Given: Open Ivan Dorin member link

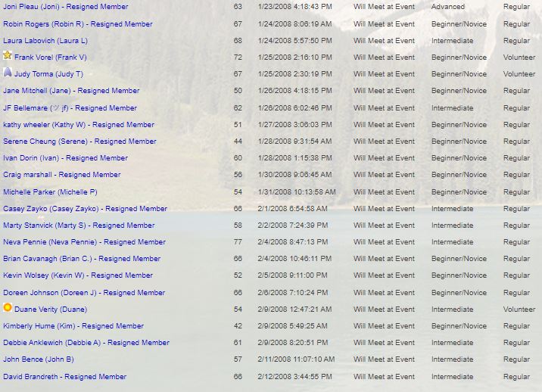Looking at the screenshot, I should (x=65, y=158).
